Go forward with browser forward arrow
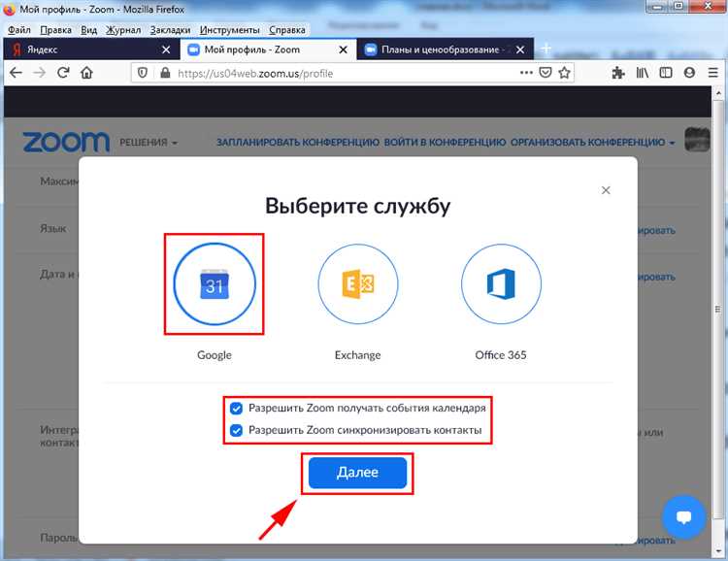 pyautogui.click(x=40, y=73)
